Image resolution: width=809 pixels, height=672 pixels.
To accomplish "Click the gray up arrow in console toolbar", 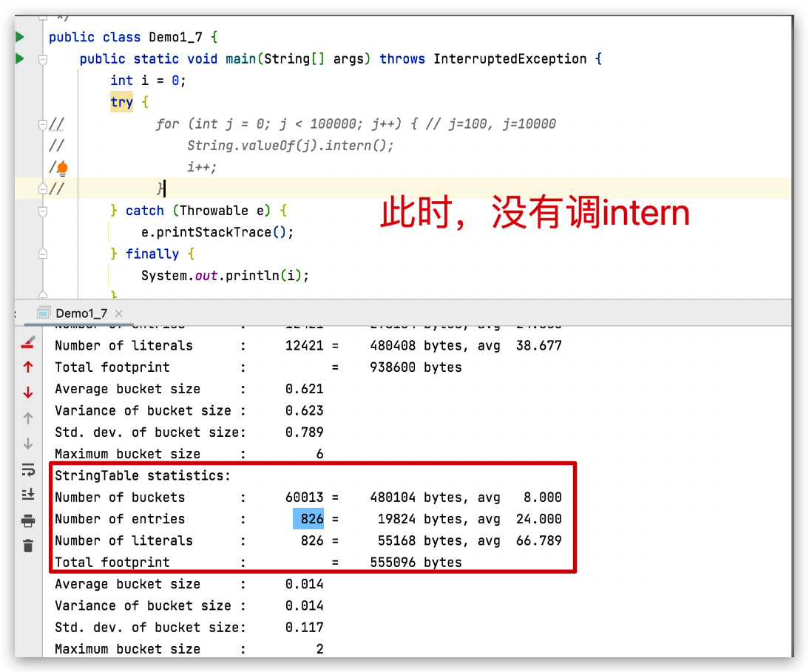I will tap(28, 418).
